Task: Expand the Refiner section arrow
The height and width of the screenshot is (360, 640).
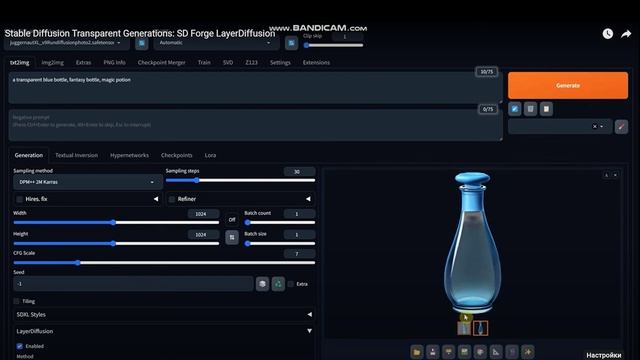Action: 308,199
